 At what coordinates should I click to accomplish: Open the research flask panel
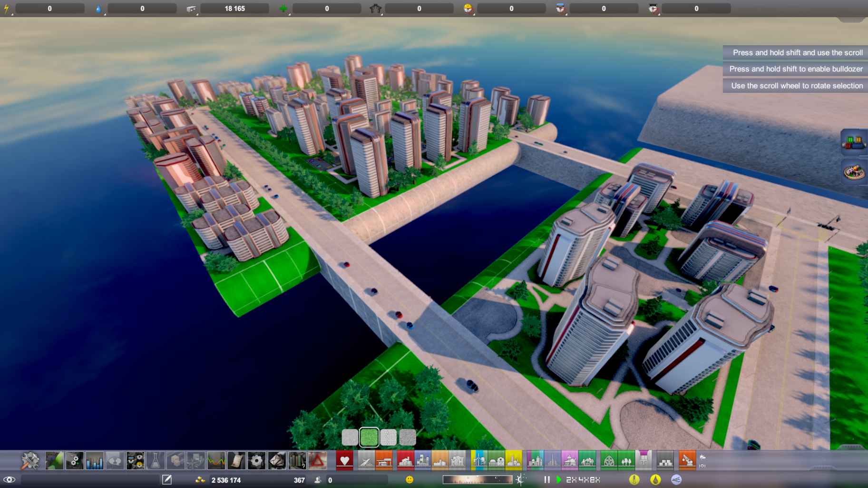click(x=156, y=461)
